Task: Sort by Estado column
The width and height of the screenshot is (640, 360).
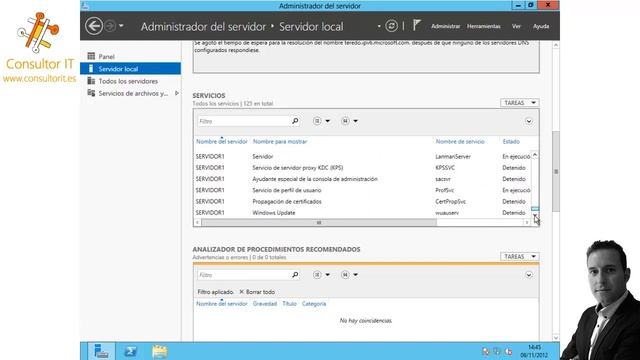Action: click(511, 142)
